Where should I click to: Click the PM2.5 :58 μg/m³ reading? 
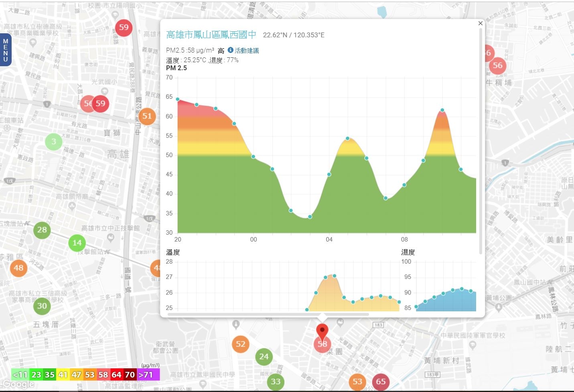[190, 51]
